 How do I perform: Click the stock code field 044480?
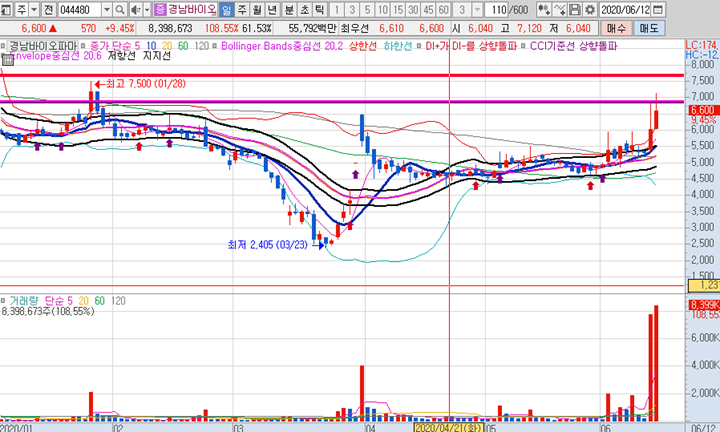79,9
